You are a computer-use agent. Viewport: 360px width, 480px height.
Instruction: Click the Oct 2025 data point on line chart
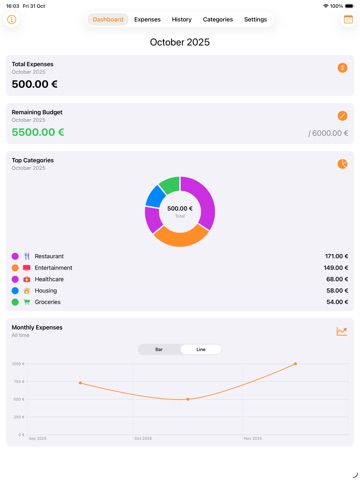point(188,399)
